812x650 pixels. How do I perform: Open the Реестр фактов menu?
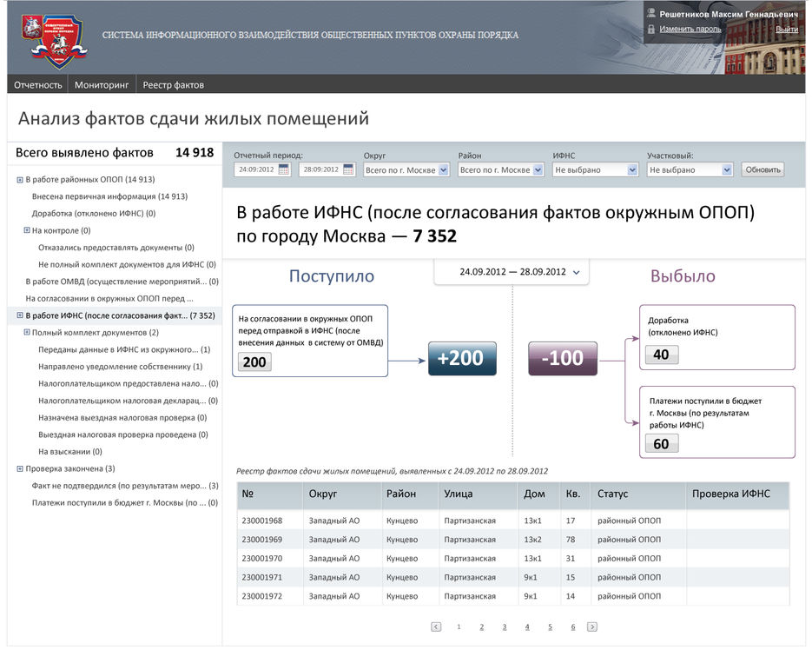pos(174,84)
